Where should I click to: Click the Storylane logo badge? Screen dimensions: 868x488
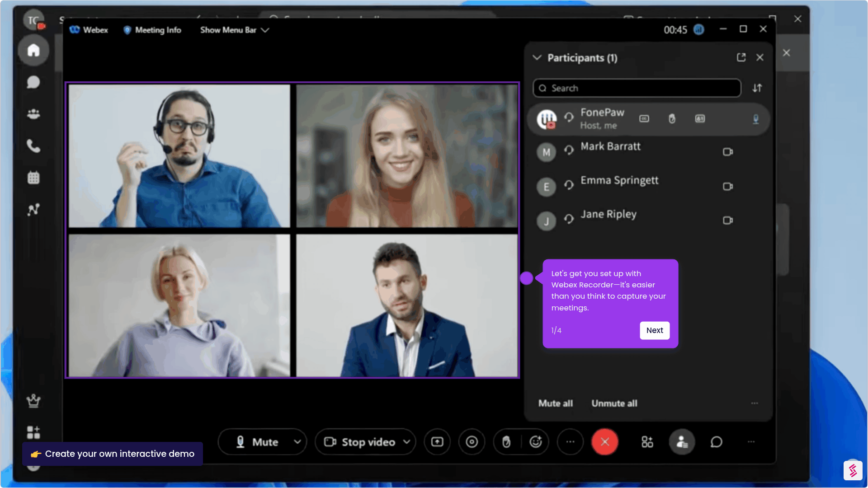click(853, 471)
